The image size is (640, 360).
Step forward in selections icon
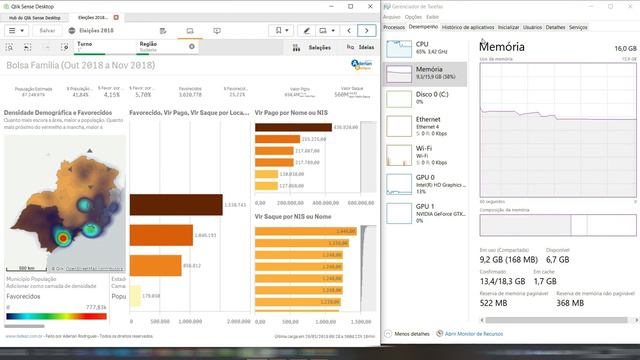47,47
